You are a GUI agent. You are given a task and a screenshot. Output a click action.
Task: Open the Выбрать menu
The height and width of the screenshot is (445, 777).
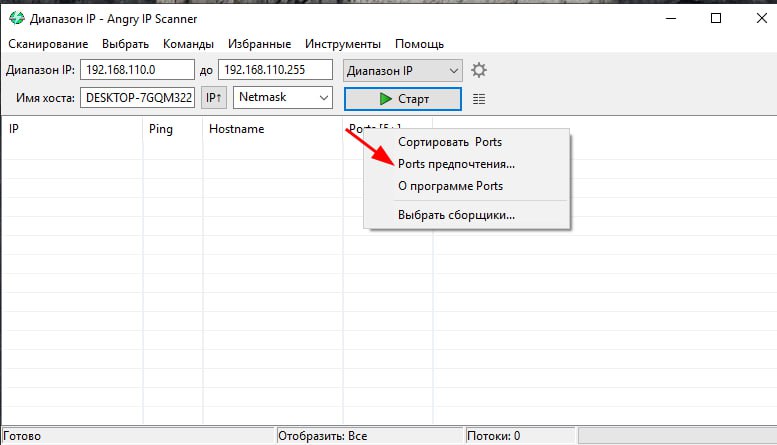125,44
